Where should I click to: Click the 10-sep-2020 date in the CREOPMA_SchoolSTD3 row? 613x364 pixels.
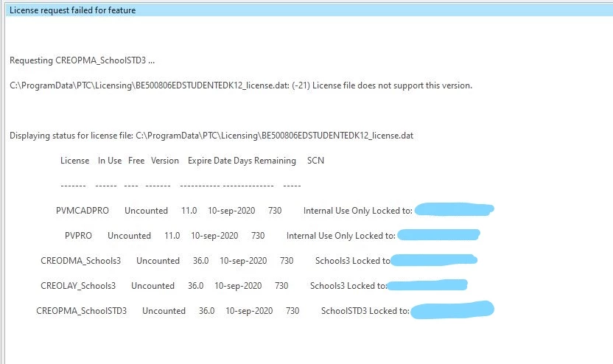click(249, 311)
